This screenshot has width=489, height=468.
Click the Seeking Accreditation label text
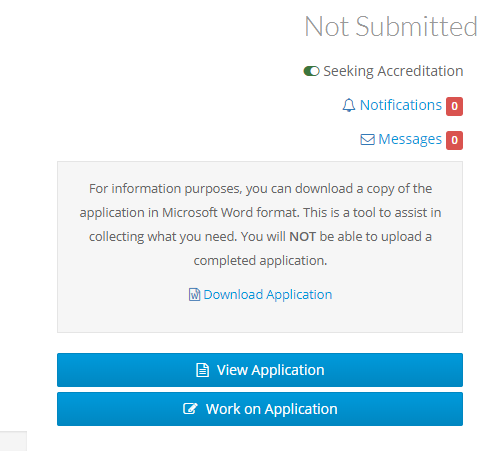[x=393, y=71]
